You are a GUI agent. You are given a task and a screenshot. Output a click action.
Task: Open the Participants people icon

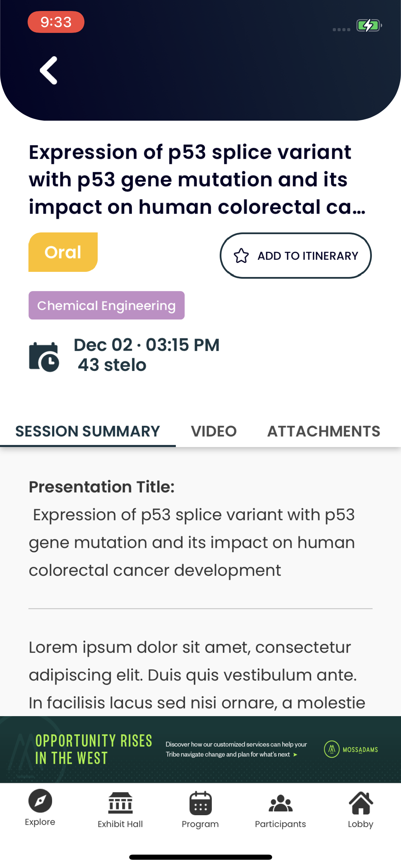(280, 803)
